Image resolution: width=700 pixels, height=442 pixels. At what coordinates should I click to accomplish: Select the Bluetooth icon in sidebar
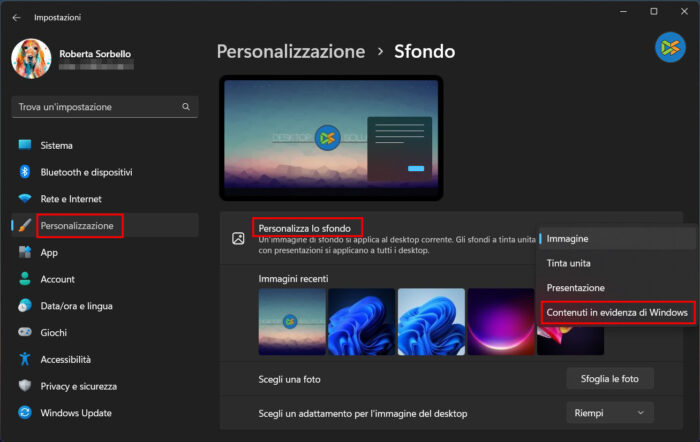(25, 172)
